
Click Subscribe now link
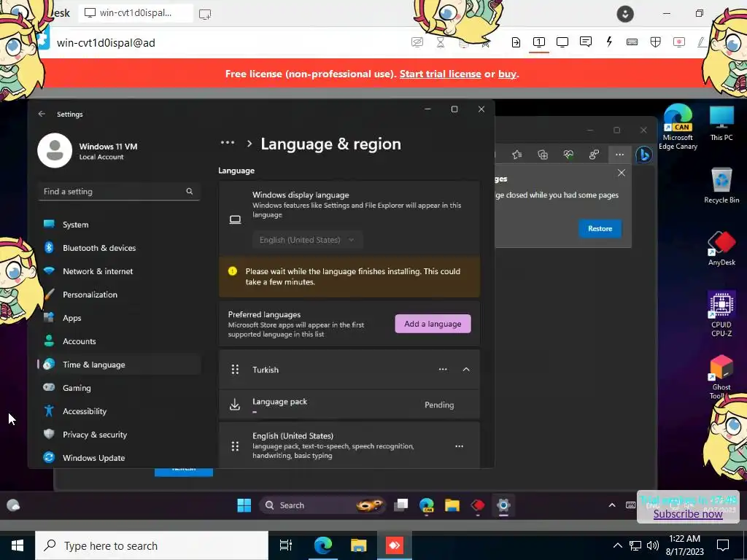click(688, 514)
